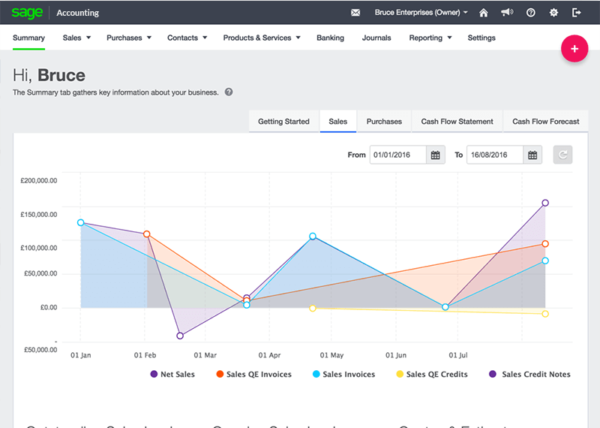Go to home via house icon
This screenshot has height=428, width=600.
coord(483,13)
